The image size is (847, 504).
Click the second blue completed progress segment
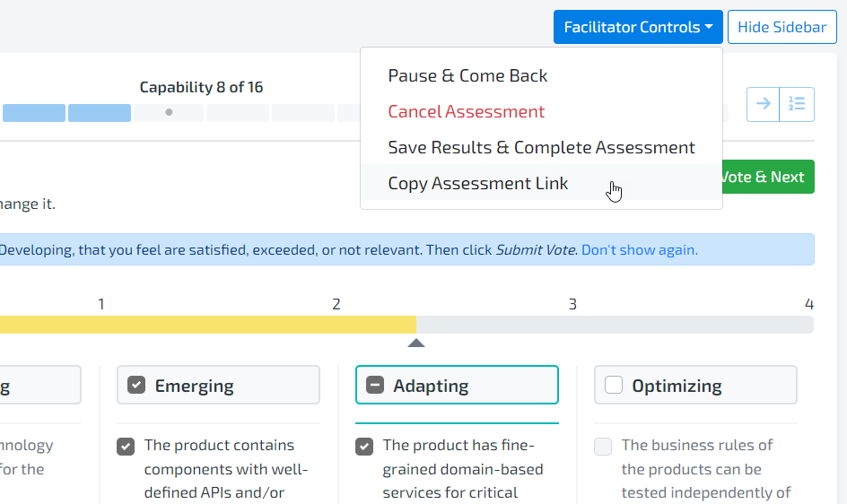click(x=100, y=113)
